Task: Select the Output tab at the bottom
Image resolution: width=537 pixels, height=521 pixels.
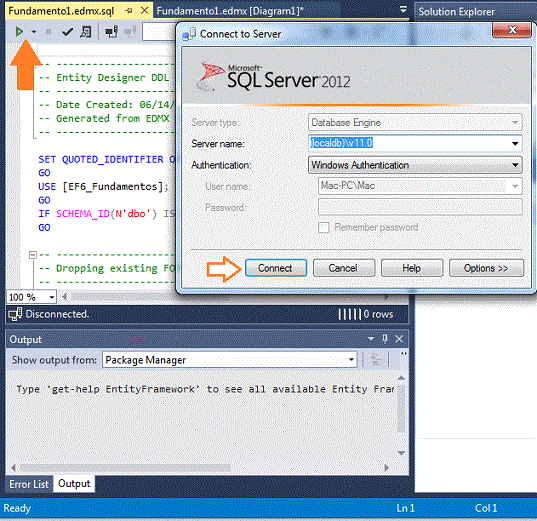Action: click(74, 484)
